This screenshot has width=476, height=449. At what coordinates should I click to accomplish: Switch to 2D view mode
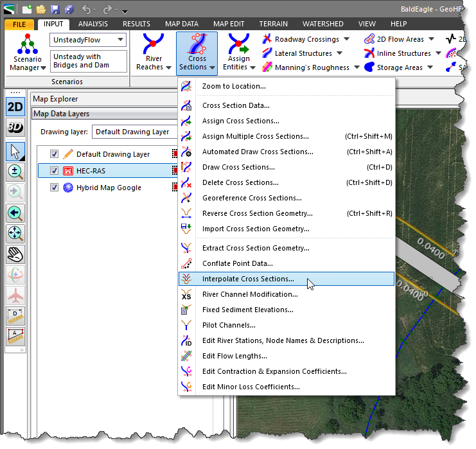point(15,107)
